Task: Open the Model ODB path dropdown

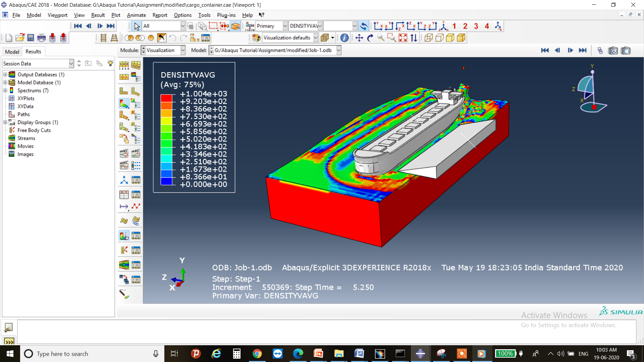Action: click(339, 50)
